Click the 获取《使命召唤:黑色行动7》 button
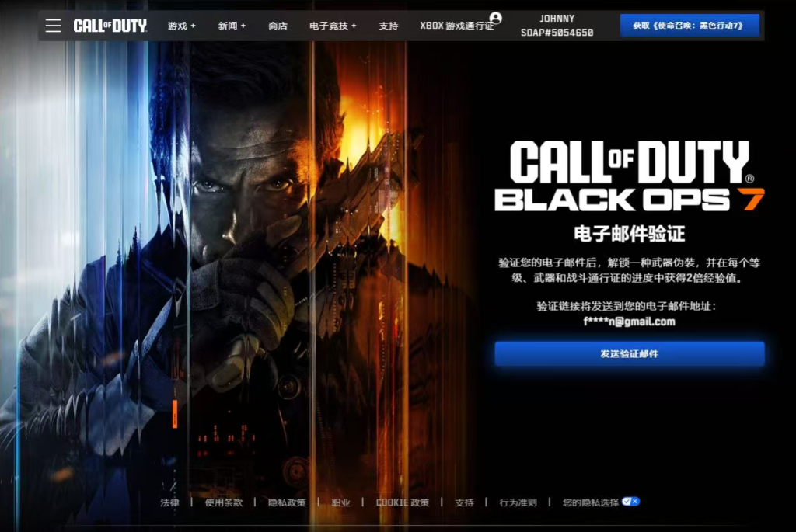 coord(690,26)
